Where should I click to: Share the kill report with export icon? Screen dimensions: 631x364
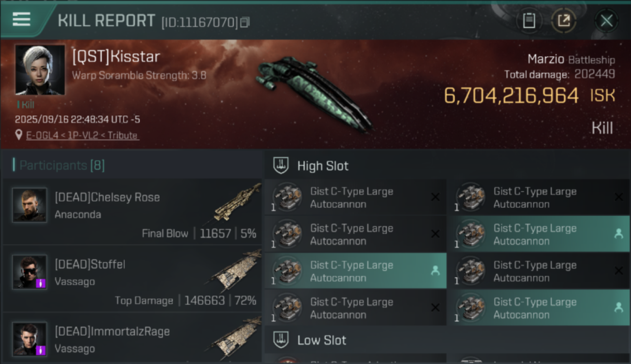pyautogui.click(x=564, y=21)
